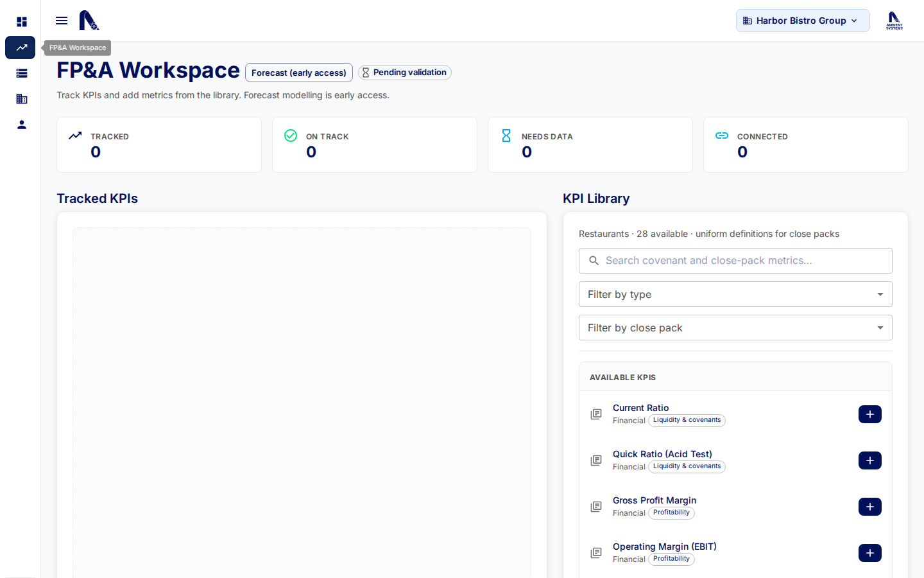Image resolution: width=924 pixels, height=578 pixels.
Task: Click the Liquidity & covenants tag under Quick Ratio
Action: coord(687,466)
